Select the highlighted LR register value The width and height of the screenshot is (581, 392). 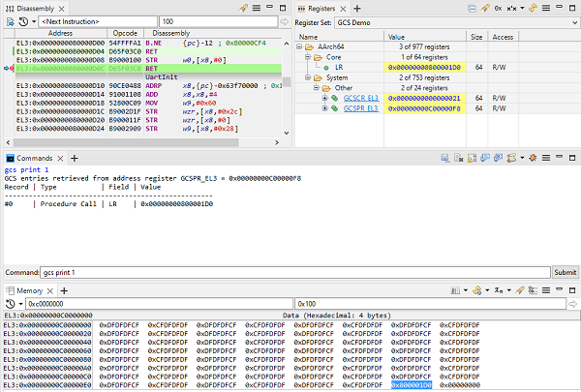pyautogui.click(x=424, y=67)
